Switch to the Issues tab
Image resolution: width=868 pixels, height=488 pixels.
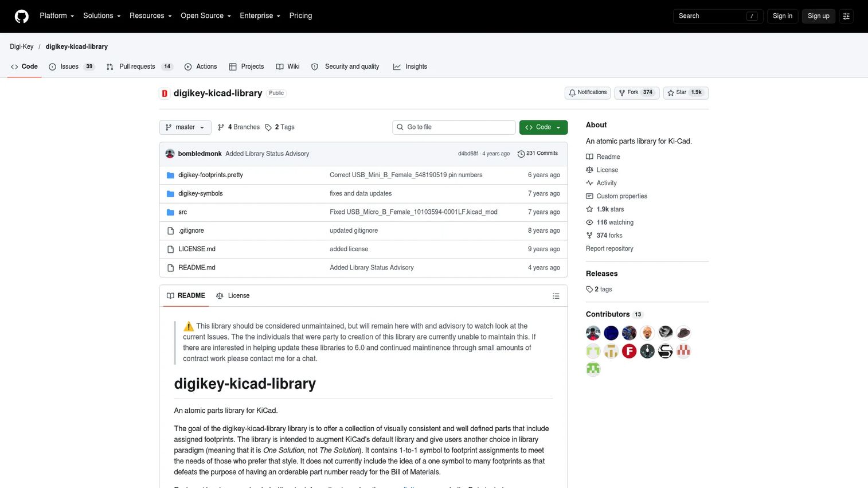point(72,67)
